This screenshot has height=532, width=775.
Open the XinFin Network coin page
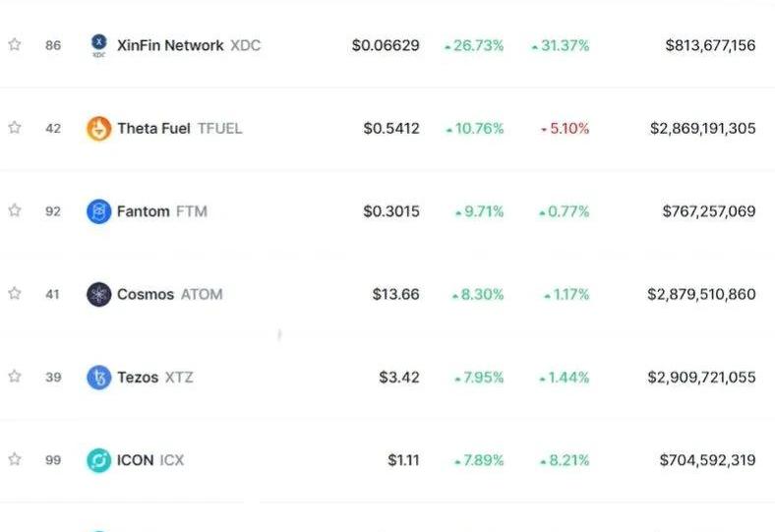(189, 45)
